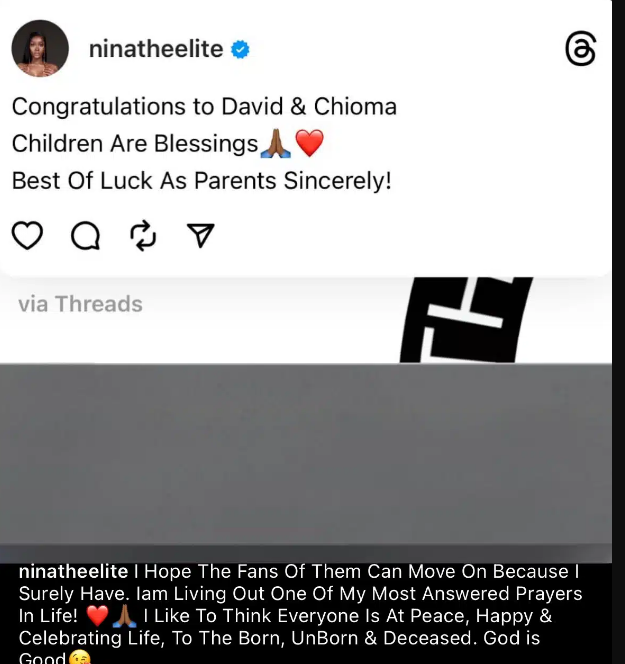The height and width of the screenshot is (664, 625).
Task: Open the Threads logo icon
Action: 581,48
